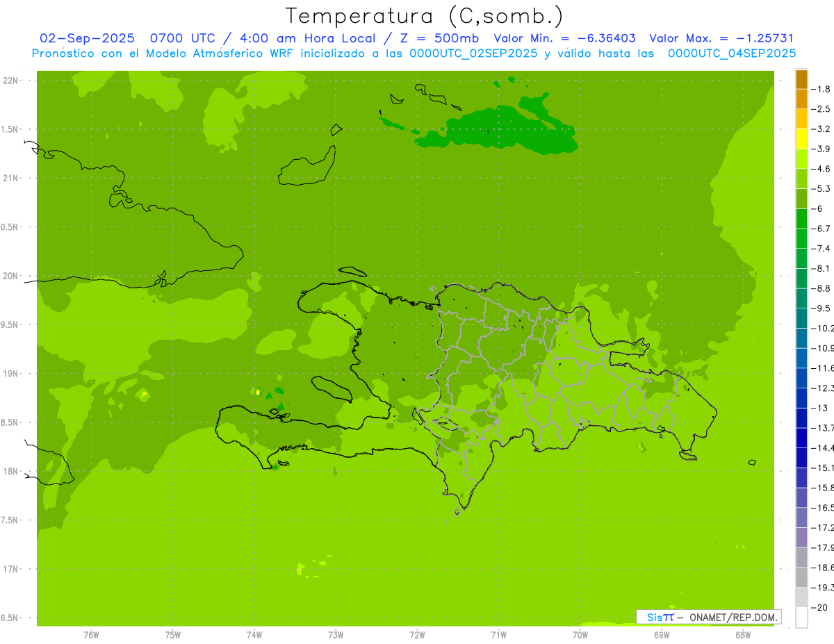Click the "-20" legend value
The image size is (834, 644).
tap(819, 607)
